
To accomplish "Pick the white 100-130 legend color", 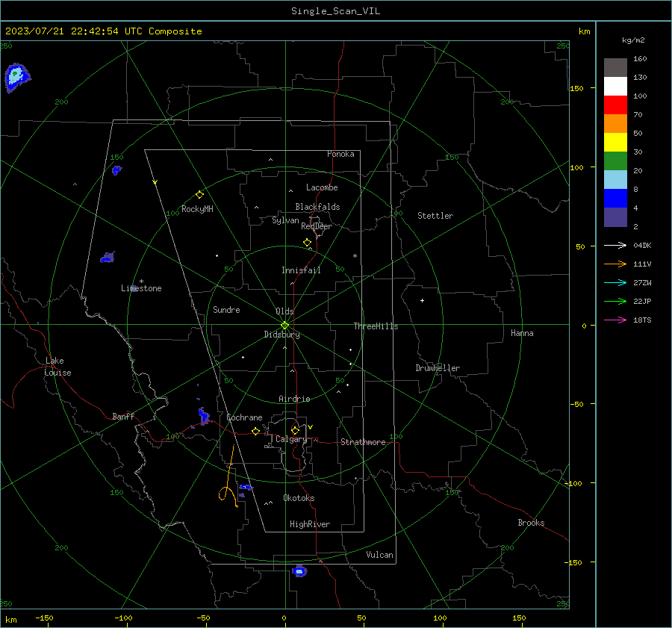I will pyautogui.click(x=615, y=87).
